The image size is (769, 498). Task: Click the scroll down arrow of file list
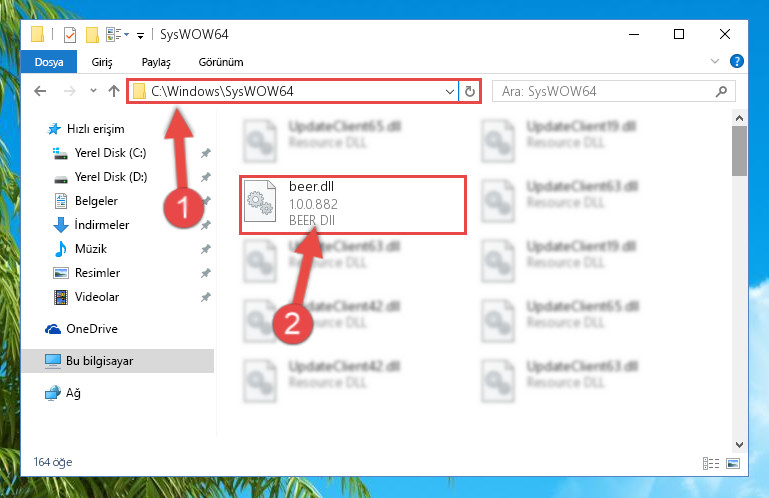[740, 445]
